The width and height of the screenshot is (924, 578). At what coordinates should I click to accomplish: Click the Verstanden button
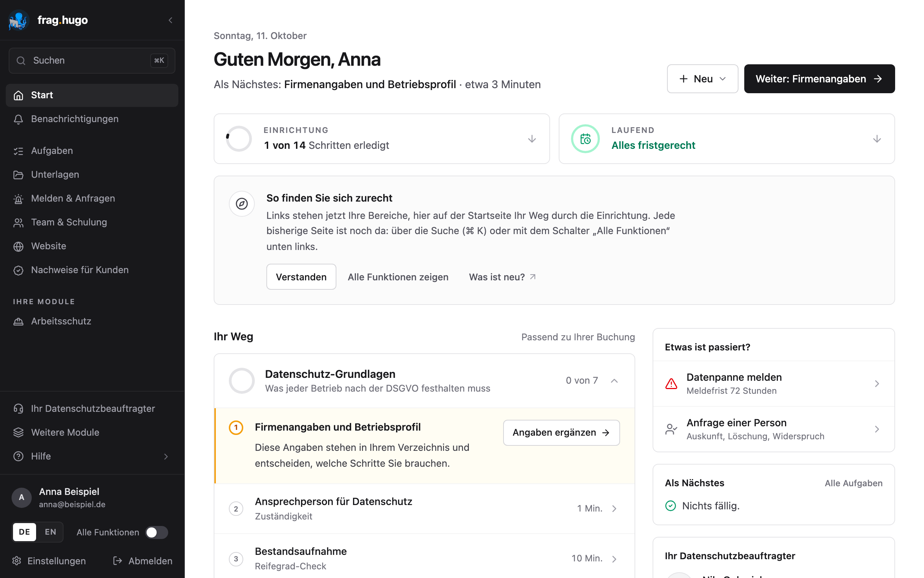[x=301, y=277]
